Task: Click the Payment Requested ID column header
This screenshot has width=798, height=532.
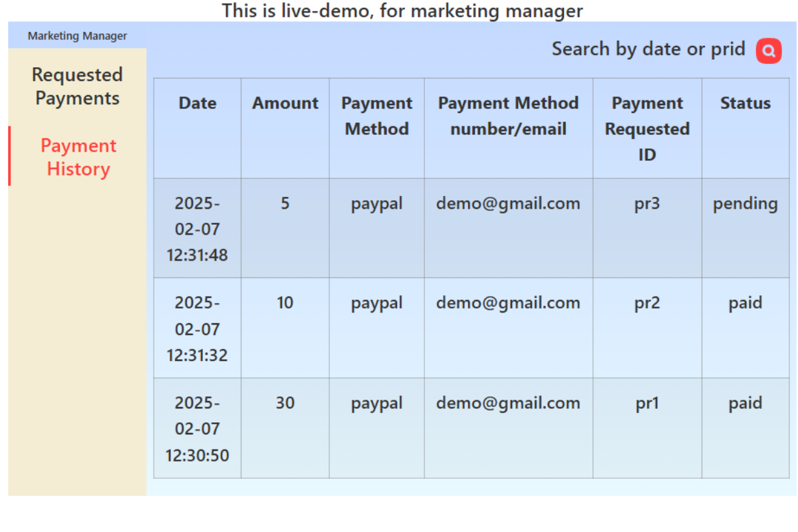Action: tap(647, 128)
